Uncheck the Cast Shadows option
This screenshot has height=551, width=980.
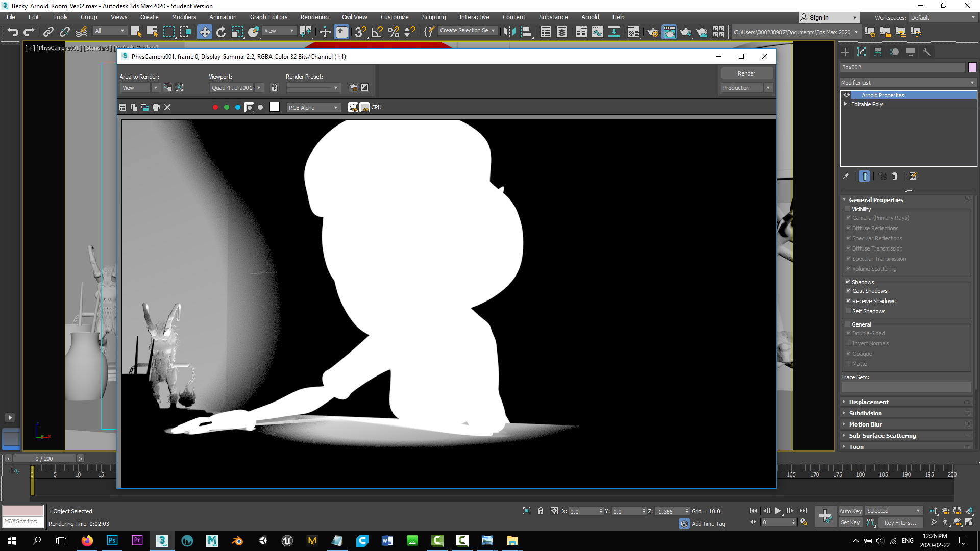point(848,291)
